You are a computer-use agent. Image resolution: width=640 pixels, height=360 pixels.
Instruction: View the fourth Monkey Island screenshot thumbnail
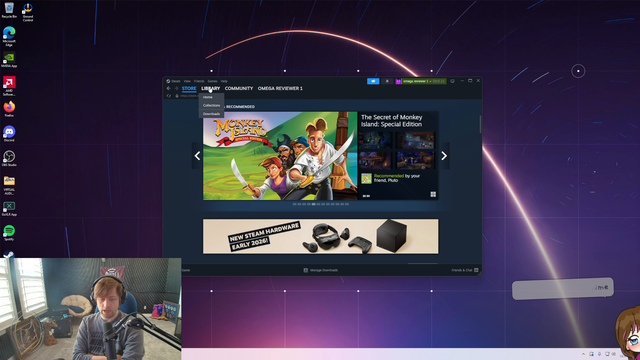415,160
